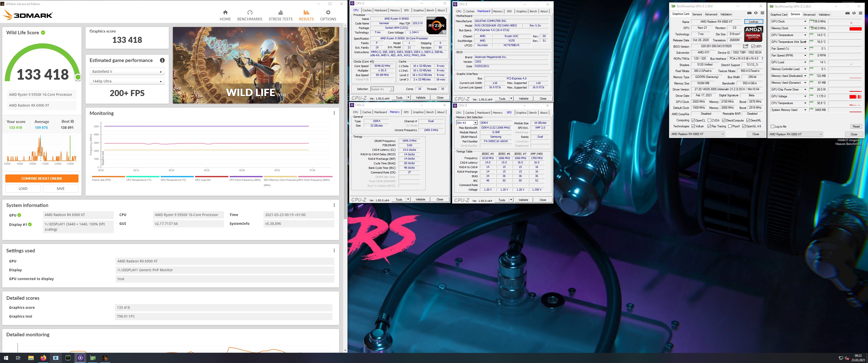Expand the GPU Clock sensor dropdown in GPU-Z

(805, 21)
